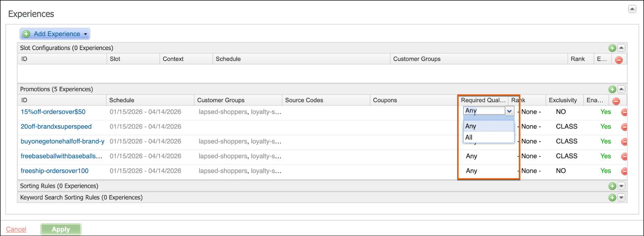Click the Cancel link
This screenshot has height=236, width=644.
click(16, 229)
